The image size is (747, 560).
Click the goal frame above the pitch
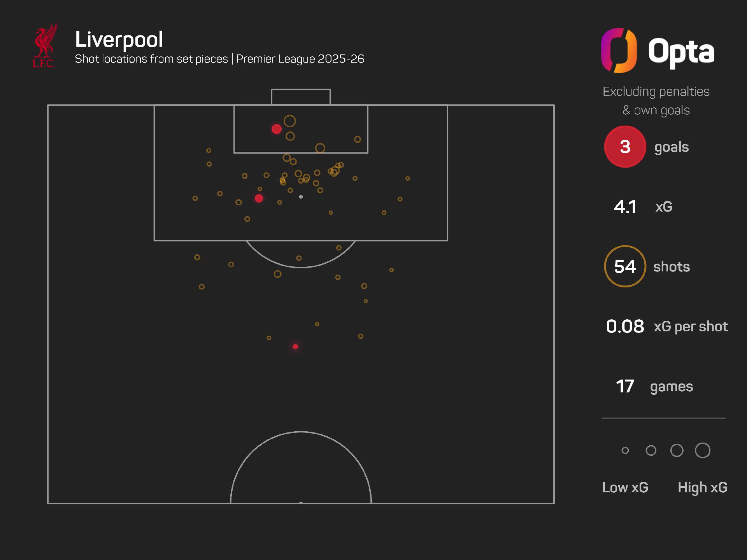pyautogui.click(x=301, y=97)
